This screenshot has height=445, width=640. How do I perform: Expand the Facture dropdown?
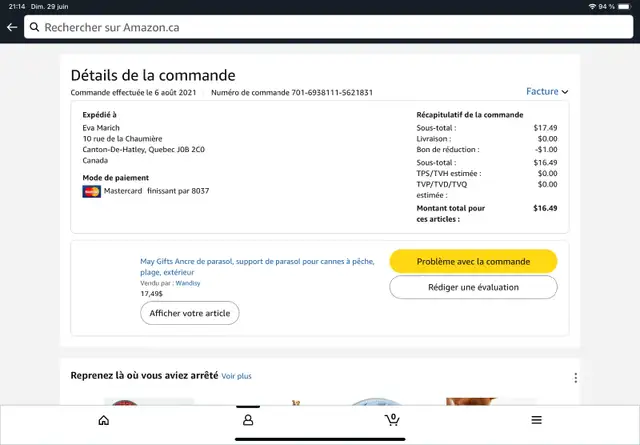coord(547,91)
